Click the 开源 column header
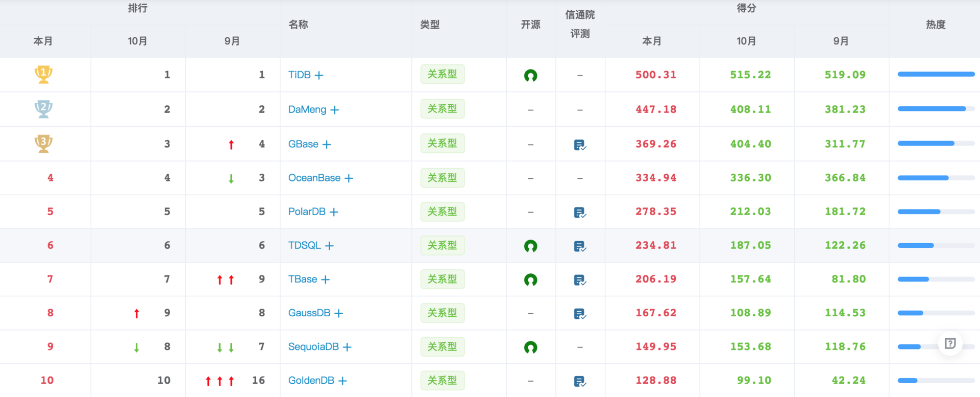Viewport: 980px width, 397px height. click(531, 25)
